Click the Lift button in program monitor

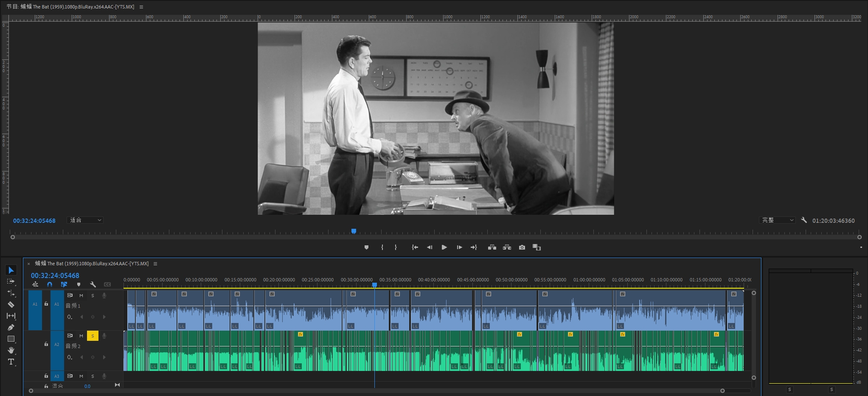(x=492, y=247)
